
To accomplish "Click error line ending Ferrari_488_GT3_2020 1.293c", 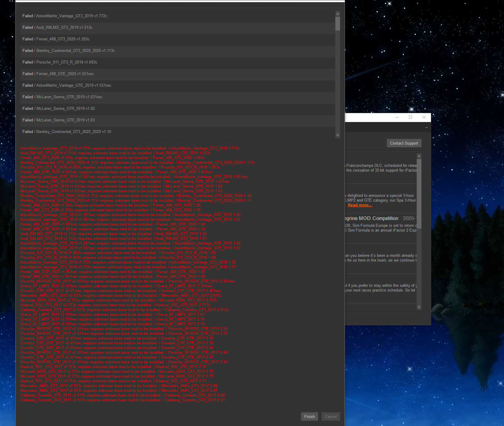I will 112,158.
